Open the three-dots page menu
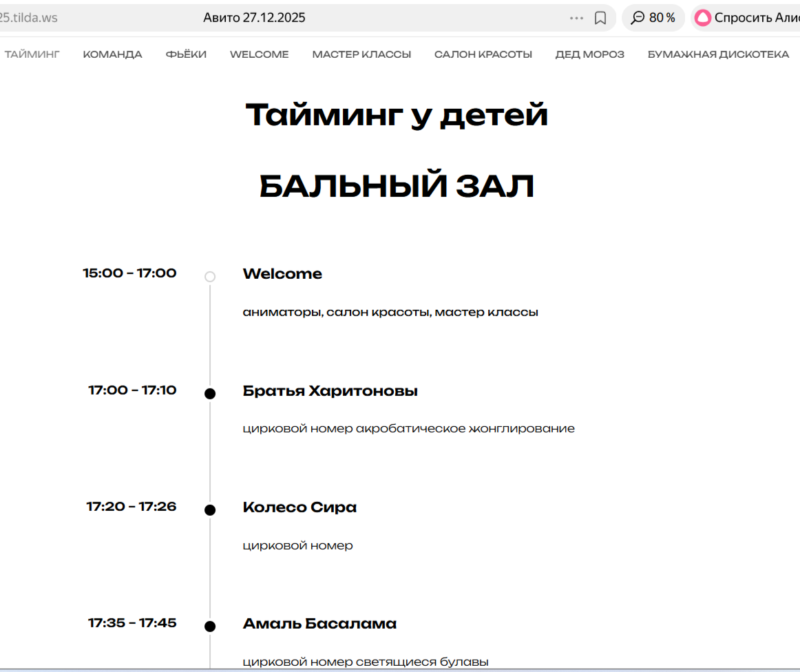 click(576, 18)
